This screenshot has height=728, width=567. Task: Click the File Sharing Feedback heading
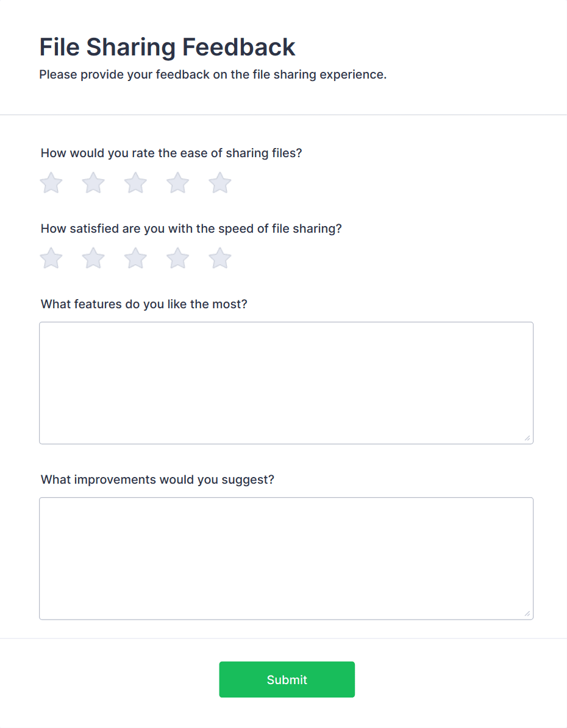coord(167,47)
